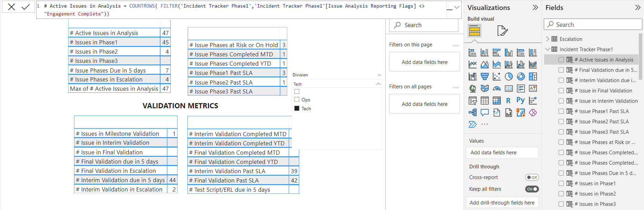Choose the R script visual

point(509,101)
